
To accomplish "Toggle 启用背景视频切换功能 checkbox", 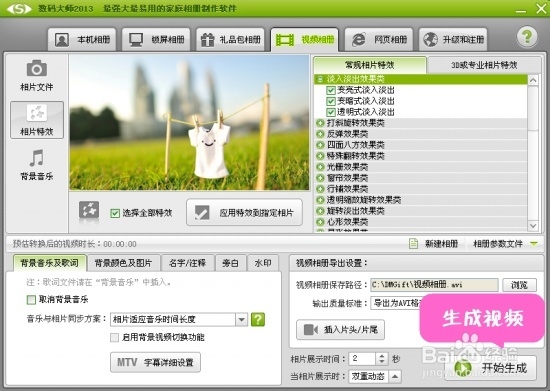I will coord(114,337).
